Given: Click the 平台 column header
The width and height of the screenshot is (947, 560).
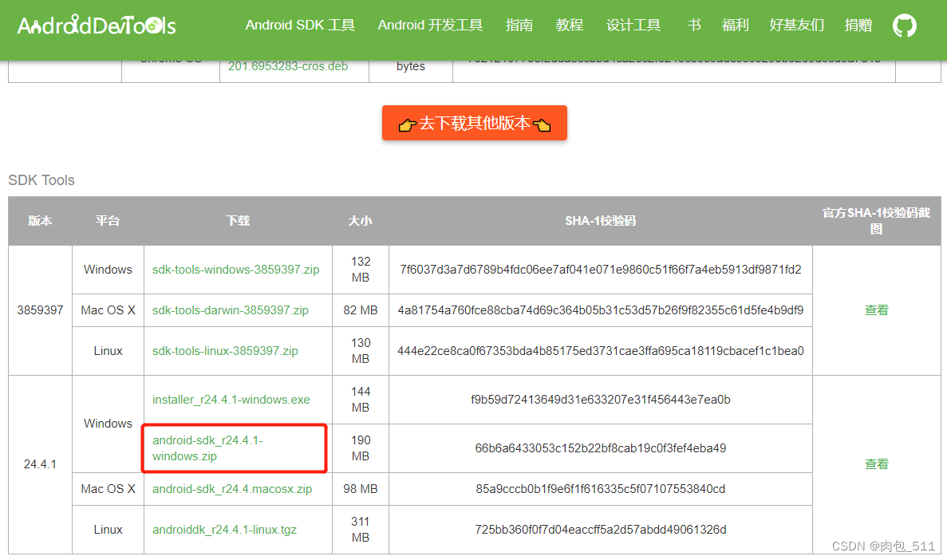Looking at the screenshot, I should (x=108, y=221).
